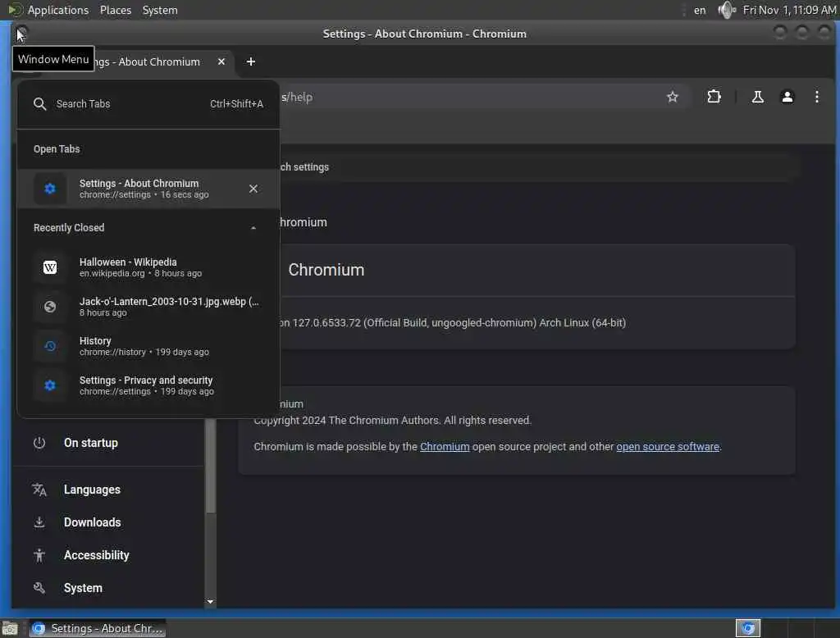Screen dimensions: 840x638
Task: Close Settings - About Chromium in tab search list
Action: tap(253, 189)
